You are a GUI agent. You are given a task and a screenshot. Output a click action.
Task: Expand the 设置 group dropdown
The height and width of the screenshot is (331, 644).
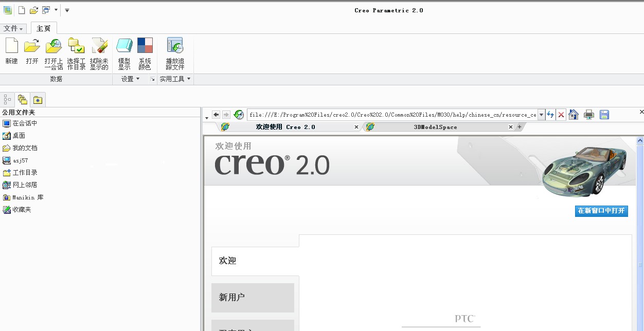tap(131, 79)
